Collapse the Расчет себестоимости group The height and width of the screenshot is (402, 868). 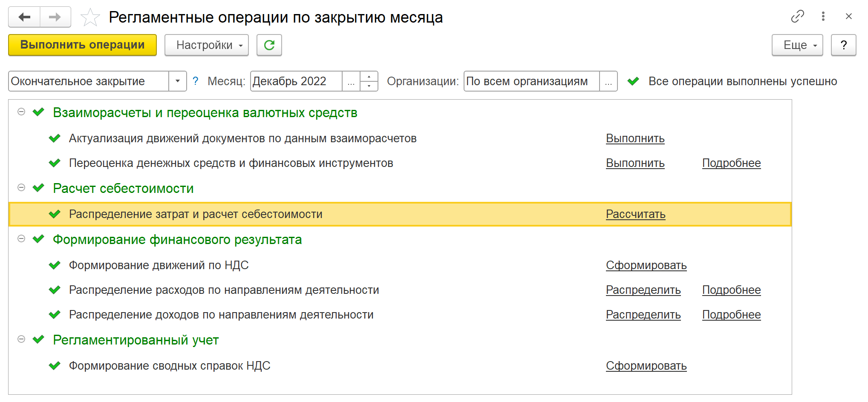(x=21, y=188)
